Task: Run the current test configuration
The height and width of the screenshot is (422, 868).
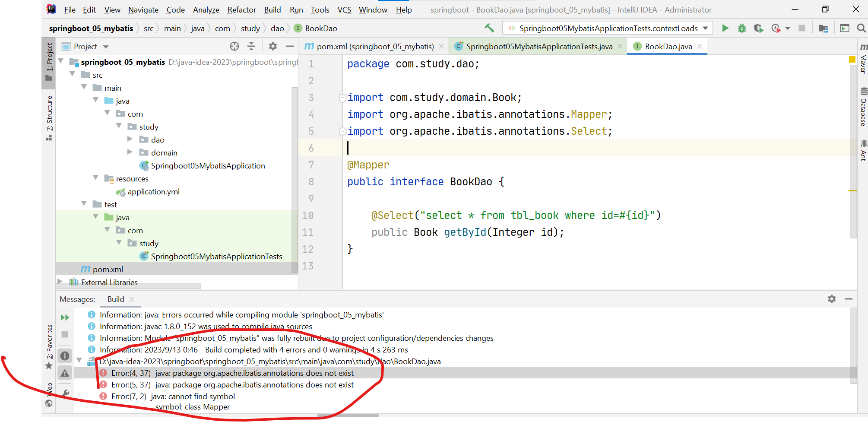Action: 725,28
